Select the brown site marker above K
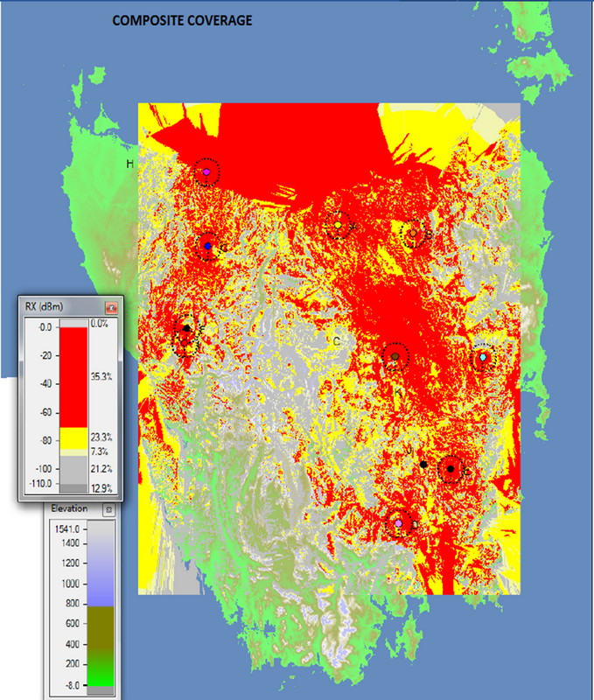Viewport: 594px width, 700px height. tap(395, 357)
